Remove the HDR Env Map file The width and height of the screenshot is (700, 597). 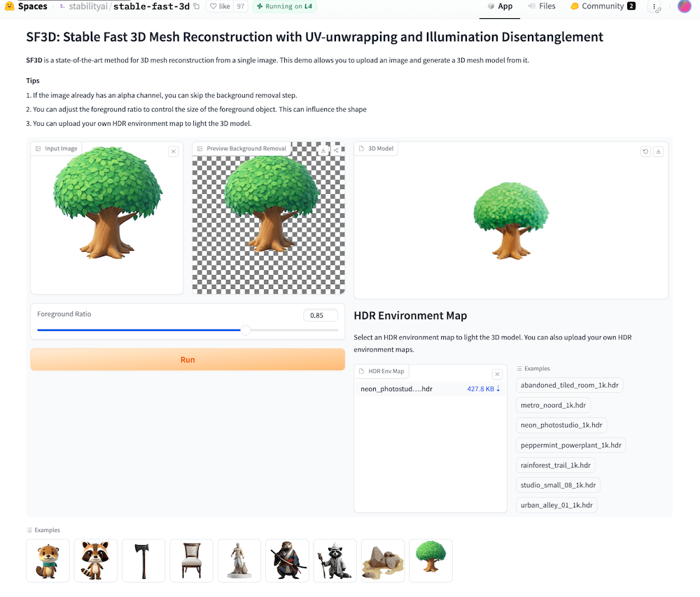[x=497, y=374]
